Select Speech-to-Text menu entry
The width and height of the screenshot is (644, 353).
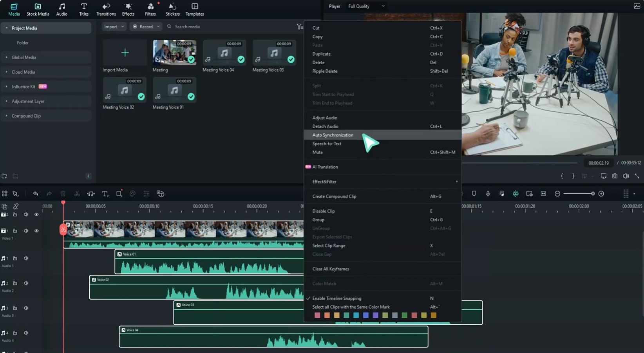pyautogui.click(x=383, y=144)
